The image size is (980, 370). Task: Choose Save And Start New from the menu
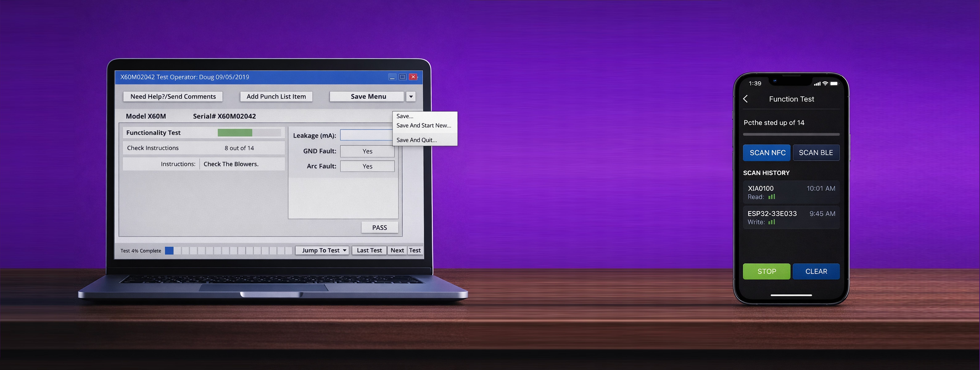click(x=423, y=125)
